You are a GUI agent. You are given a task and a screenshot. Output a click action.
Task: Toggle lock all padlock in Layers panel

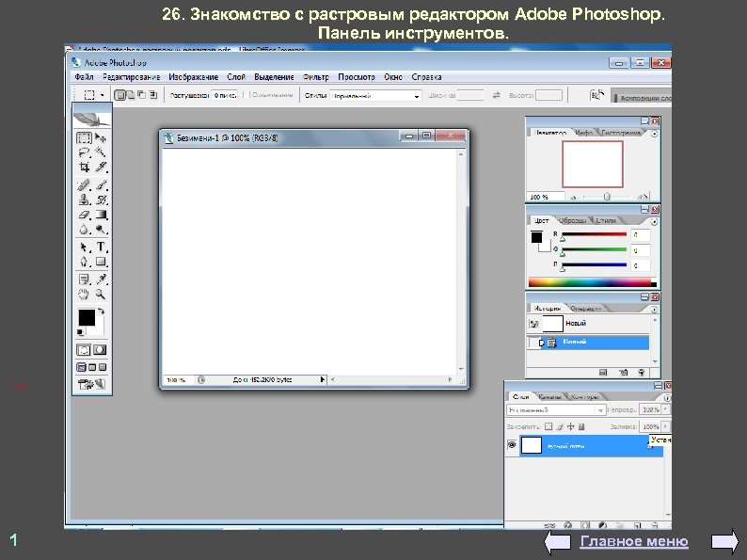click(581, 426)
